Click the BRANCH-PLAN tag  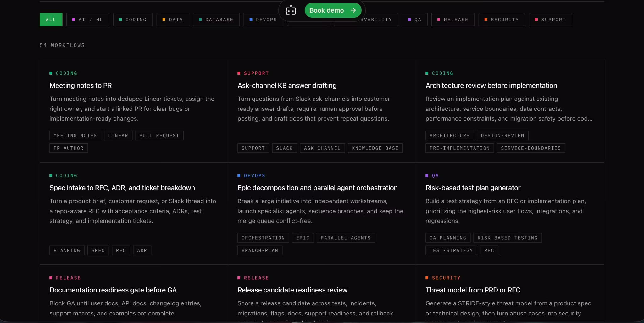point(260,251)
